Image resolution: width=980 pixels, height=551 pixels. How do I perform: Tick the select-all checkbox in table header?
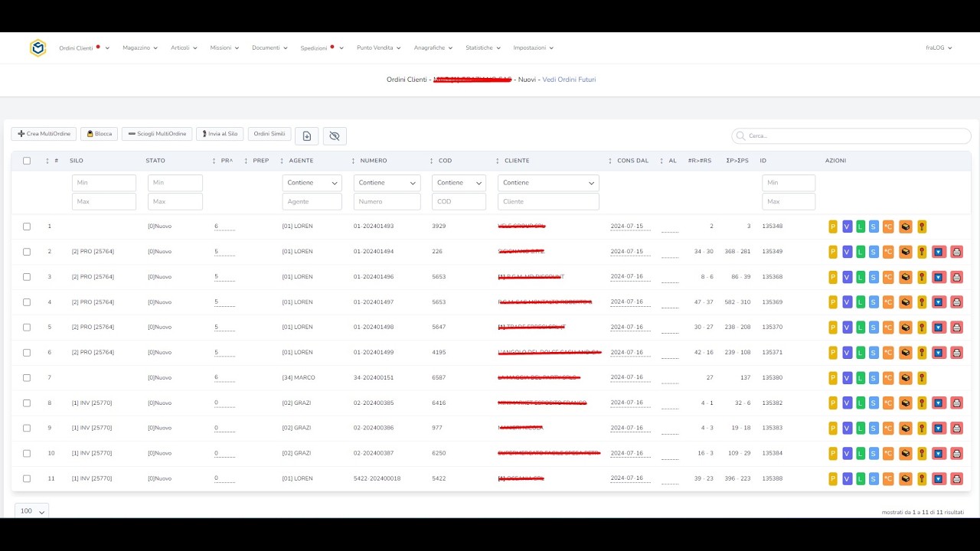tap(27, 161)
